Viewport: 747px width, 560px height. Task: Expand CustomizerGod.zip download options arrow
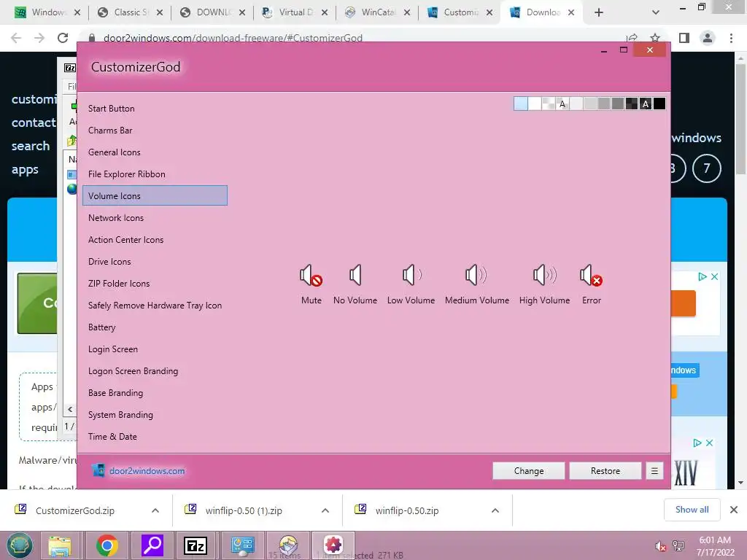point(155,510)
